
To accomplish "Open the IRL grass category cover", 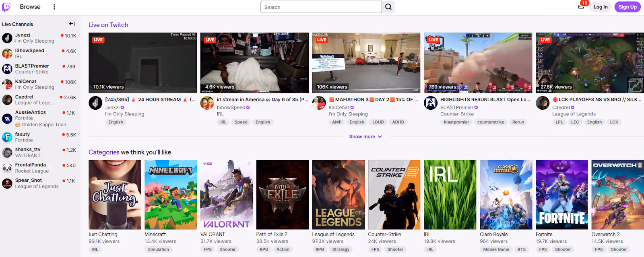I will 450,195.
